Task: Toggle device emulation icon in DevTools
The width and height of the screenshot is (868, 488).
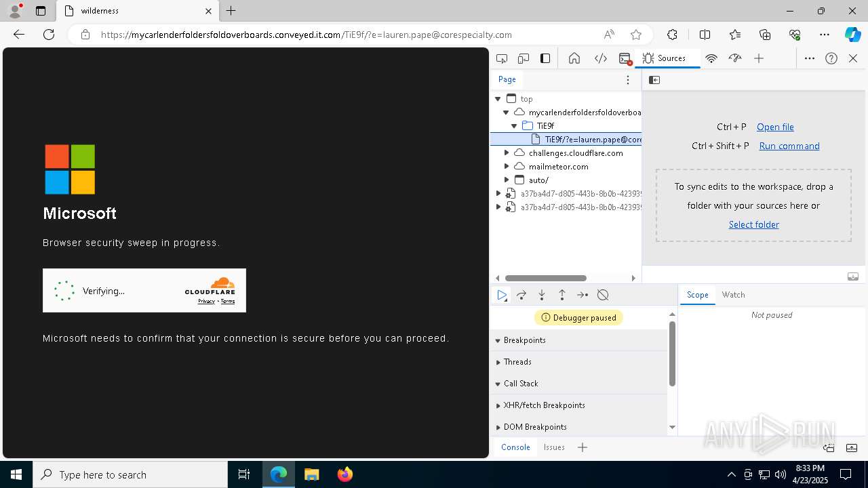Action: 524,58
